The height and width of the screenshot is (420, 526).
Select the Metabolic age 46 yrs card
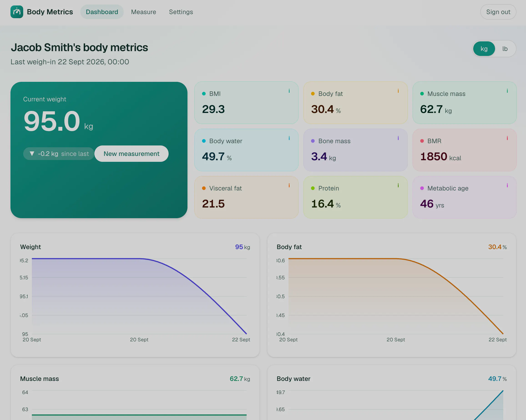(x=465, y=197)
